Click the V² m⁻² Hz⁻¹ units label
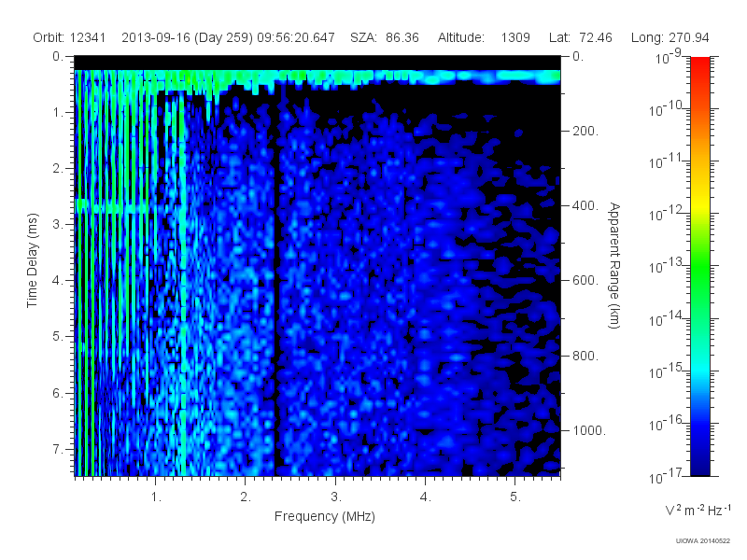The height and width of the screenshot is (560, 747). pyautogui.click(x=698, y=510)
